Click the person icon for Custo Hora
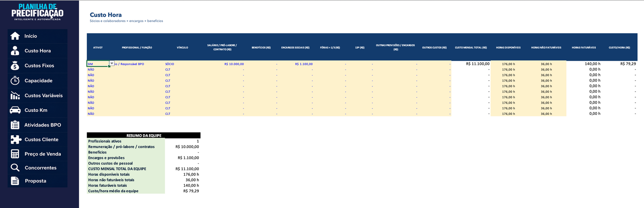Image resolution: width=644 pixels, height=208 pixels. click(15, 51)
